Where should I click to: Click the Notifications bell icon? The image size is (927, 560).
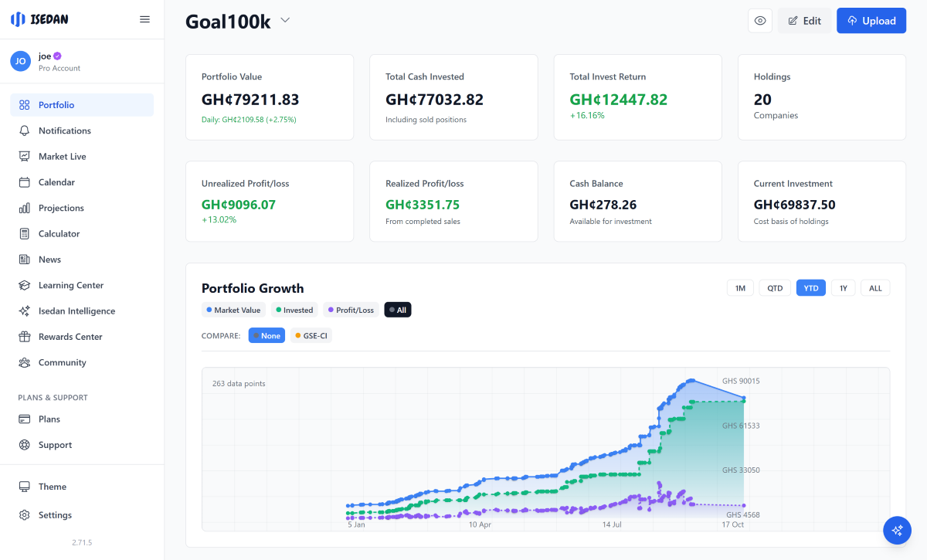point(24,131)
